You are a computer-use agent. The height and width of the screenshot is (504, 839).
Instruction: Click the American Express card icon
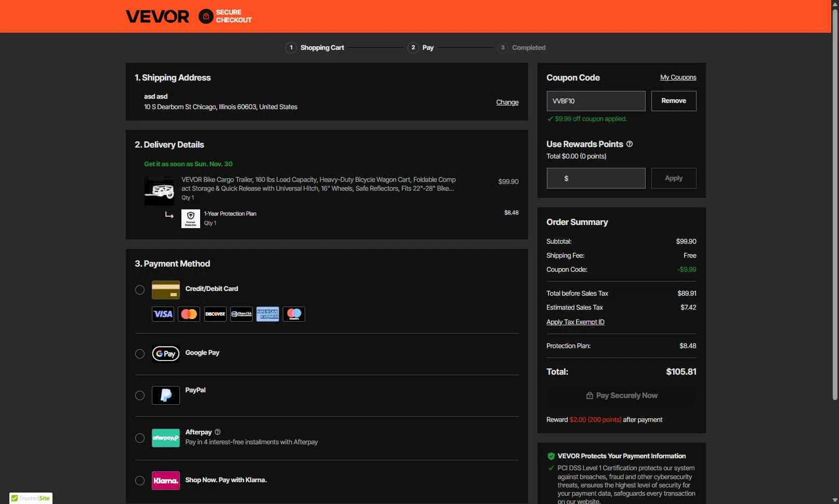click(268, 314)
